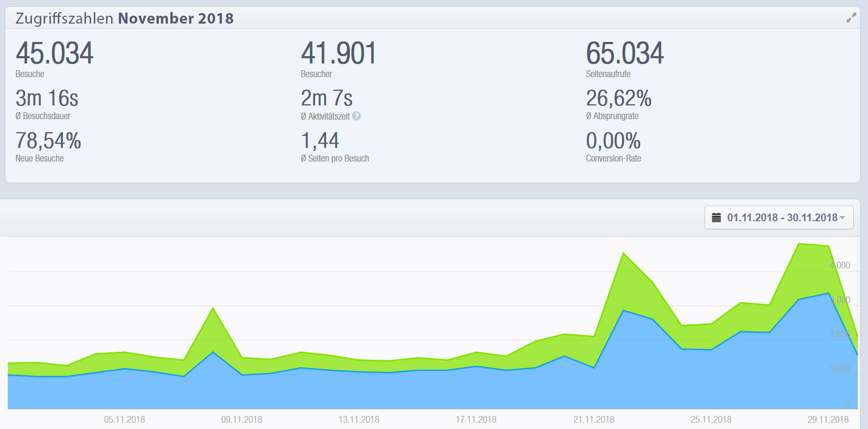Click the help icon beside Aktivitätszeit
The width and height of the screenshot is (868, 429).
coord(356,116)
